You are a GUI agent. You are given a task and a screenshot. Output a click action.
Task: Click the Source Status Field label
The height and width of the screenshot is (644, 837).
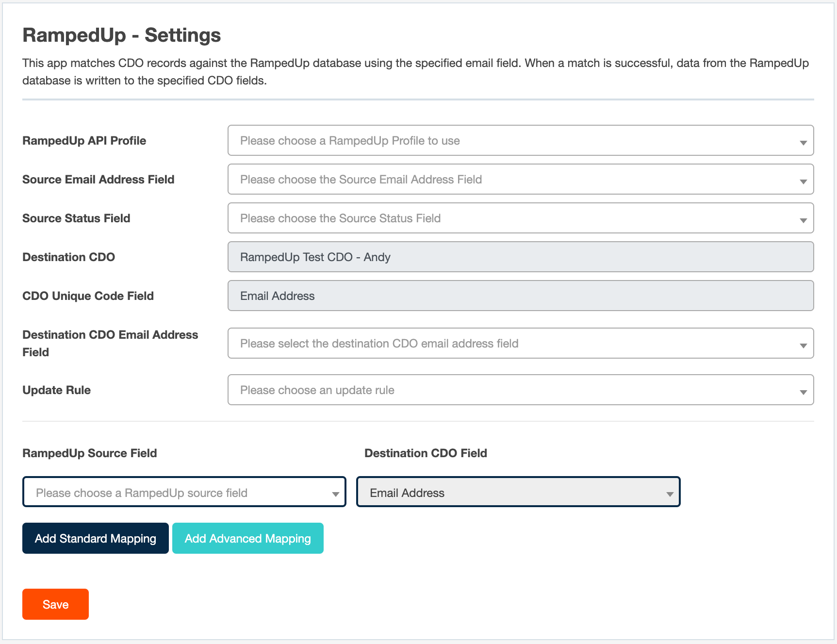pos(76,218)
